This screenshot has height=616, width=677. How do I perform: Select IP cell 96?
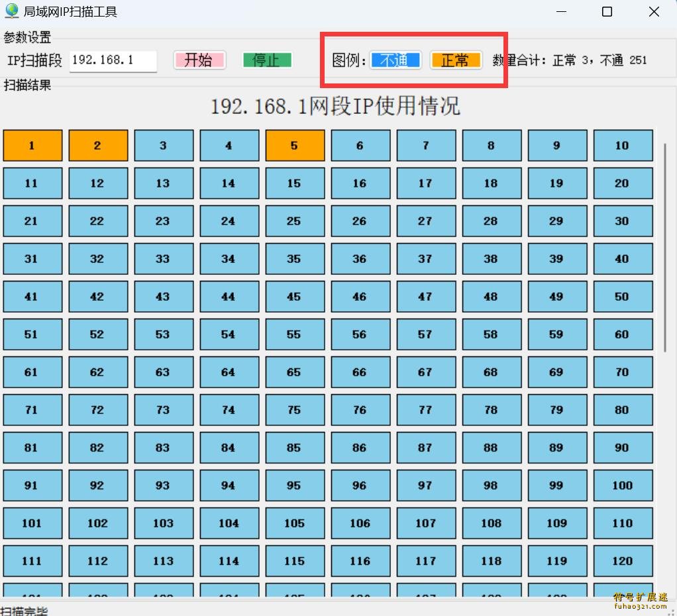point(360,486)
